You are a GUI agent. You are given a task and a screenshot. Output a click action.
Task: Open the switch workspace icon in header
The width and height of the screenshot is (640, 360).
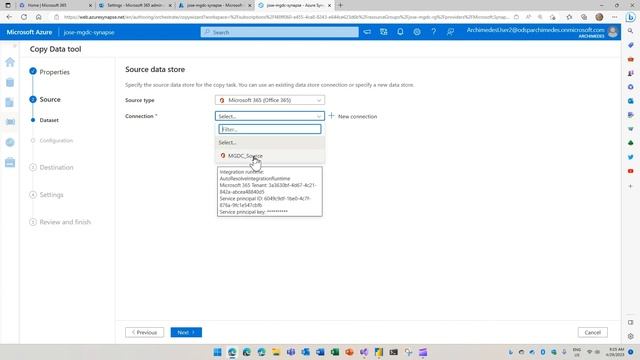coord(384,32)
